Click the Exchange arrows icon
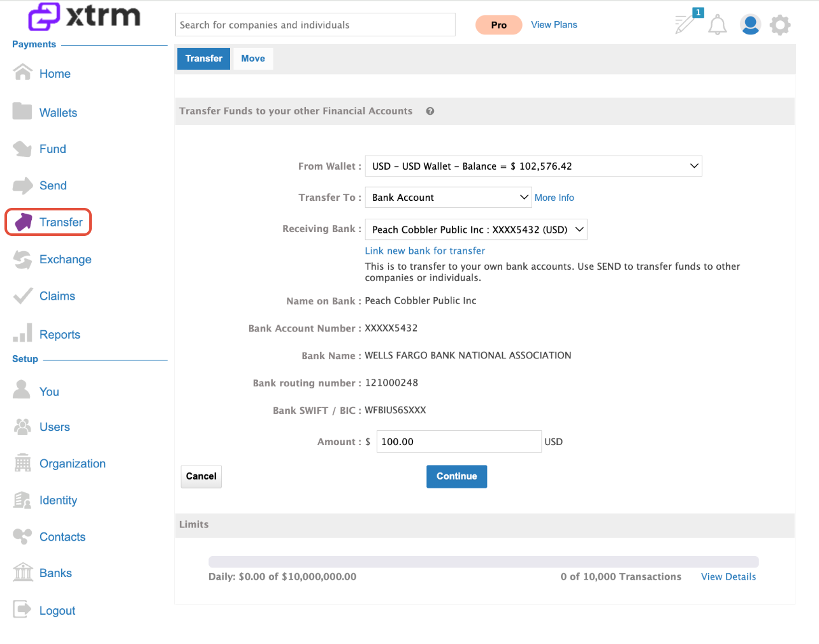 [x=23, y=260]
